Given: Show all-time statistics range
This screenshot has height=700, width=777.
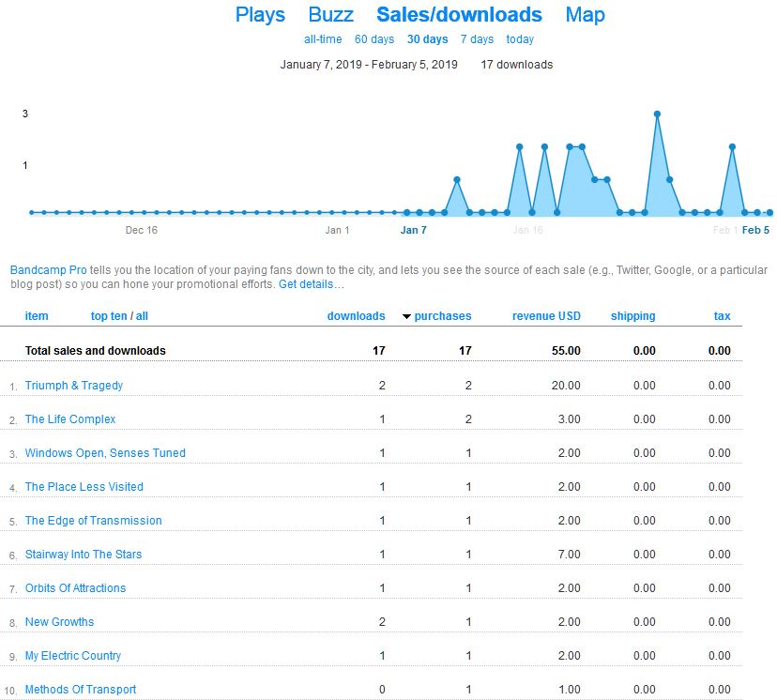Looking at the screenshot, I should (323, 39).
